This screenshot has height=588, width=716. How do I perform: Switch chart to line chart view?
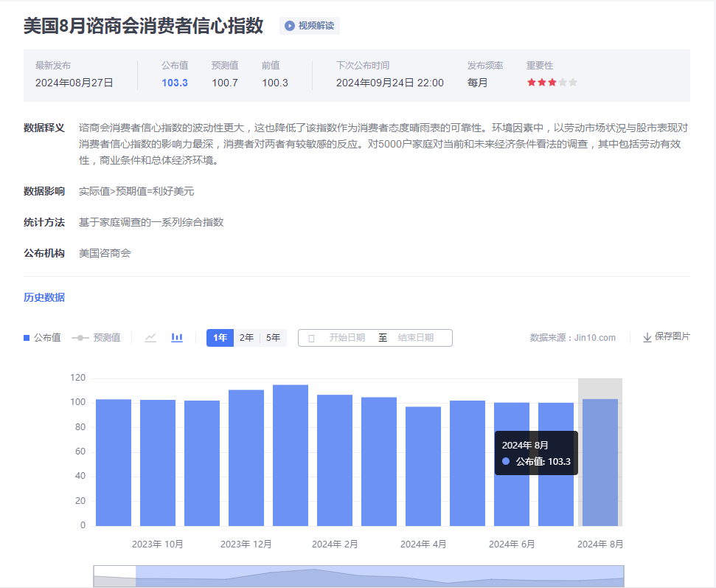tap(150, 338)
